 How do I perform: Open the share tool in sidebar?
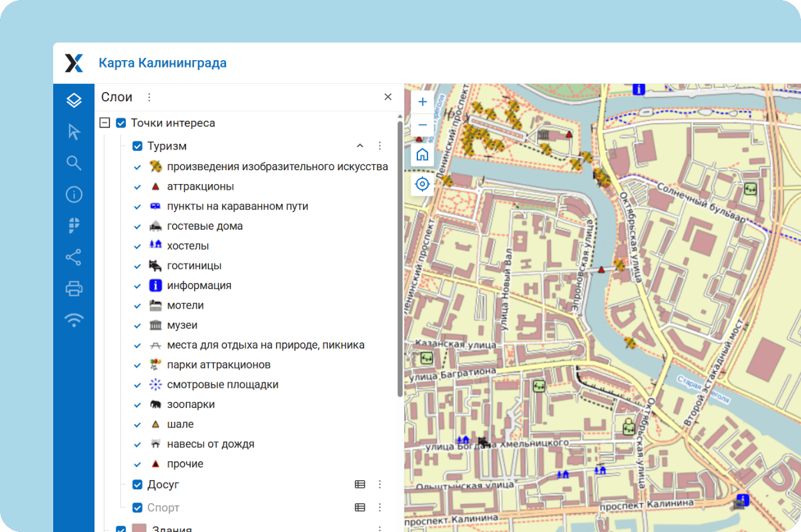[74, 257]
